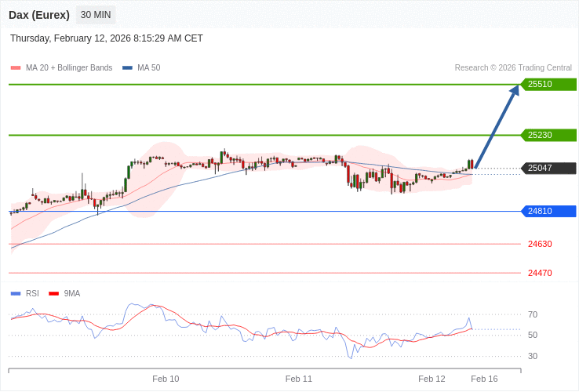Click the RSI 70 level axis label
This screenshot has height=392, width=579.
[x=533, y=314]
